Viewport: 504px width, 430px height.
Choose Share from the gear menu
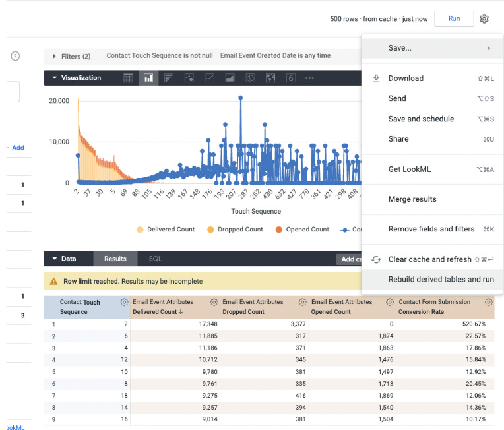[432, 139]
